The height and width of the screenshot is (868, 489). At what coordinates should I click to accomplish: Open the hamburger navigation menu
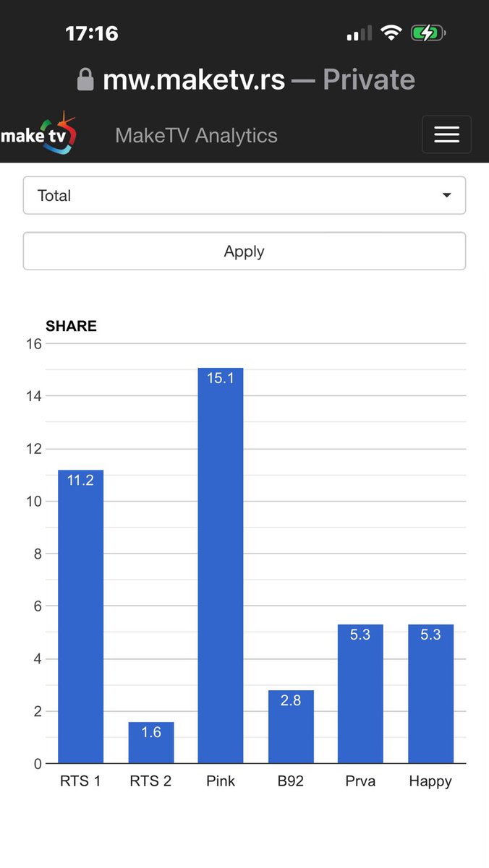coord(446,134)
